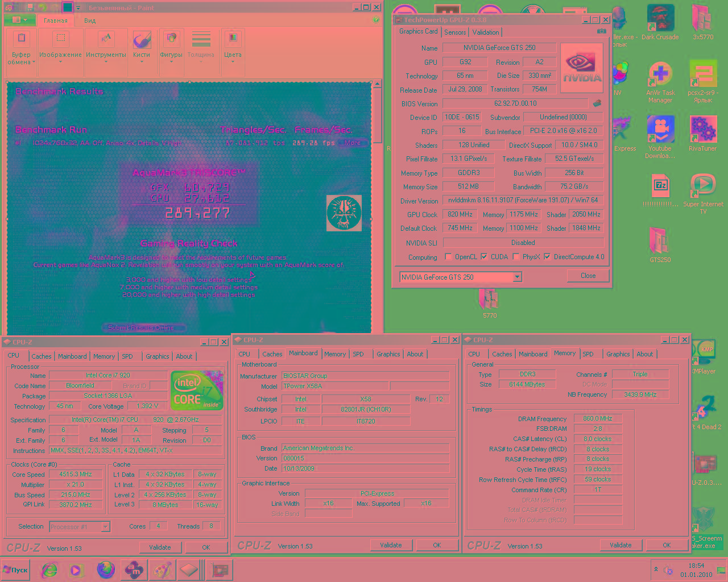Open the Dark Crusade desktop shortcut
This screenshot has width=728, height=582.
coord(660,23)
